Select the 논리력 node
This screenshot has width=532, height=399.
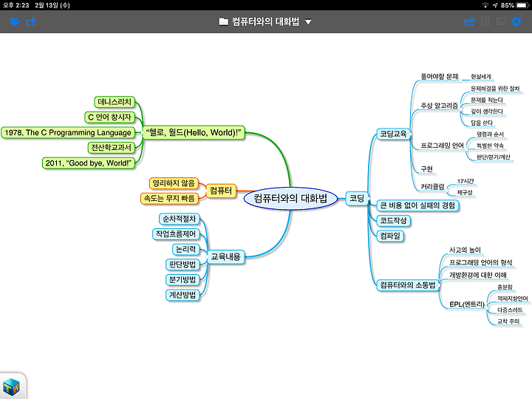[x=186, y=249]
